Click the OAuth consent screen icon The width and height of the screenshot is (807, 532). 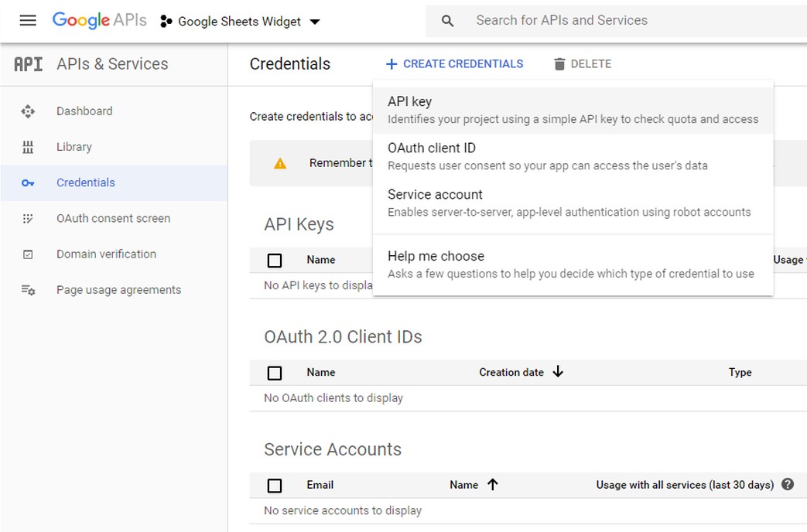point(28,219)
